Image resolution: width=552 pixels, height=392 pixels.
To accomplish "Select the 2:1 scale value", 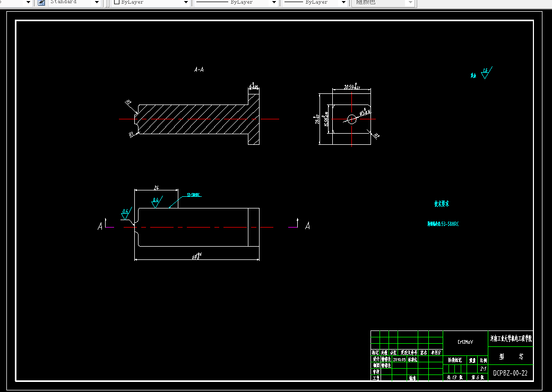I will [x=484, y=369].
